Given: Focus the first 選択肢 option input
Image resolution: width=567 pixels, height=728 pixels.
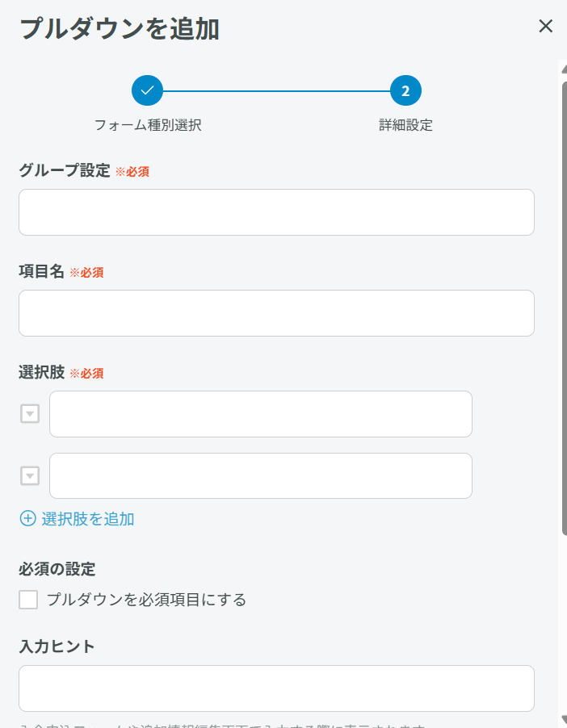Looking at the screenshot, I should pos(260,414).
